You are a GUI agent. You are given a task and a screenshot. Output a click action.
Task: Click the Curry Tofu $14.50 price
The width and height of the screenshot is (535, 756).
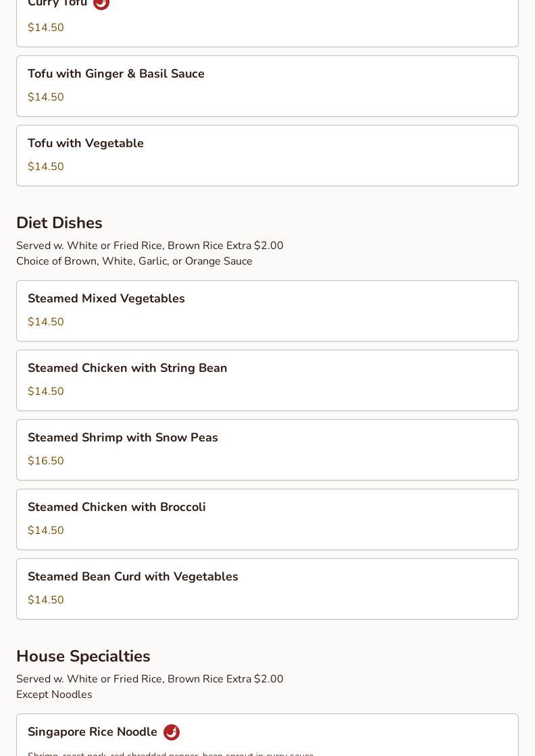pos(46,28)
